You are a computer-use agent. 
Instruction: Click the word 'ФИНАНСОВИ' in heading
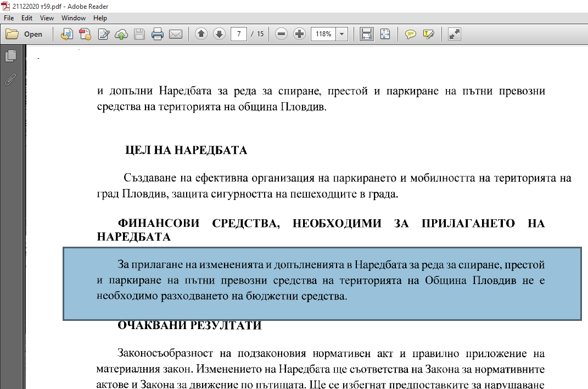tap(159, 224)
